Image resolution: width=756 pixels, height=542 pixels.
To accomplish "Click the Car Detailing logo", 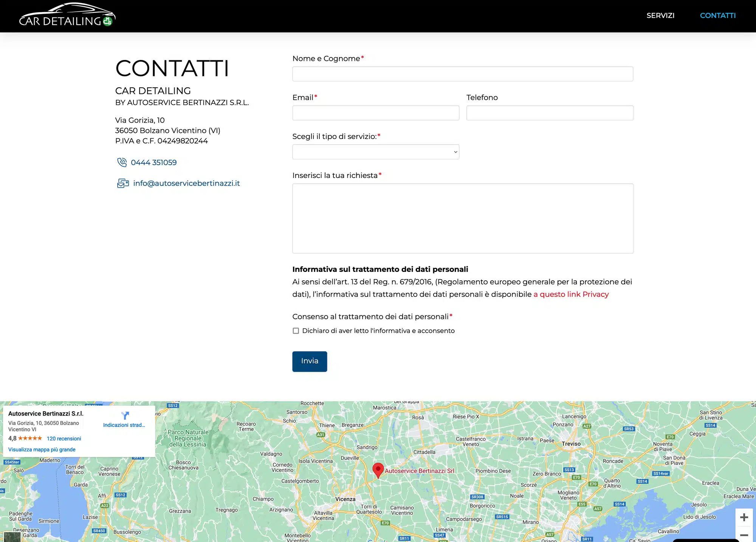I will (67, 15).
